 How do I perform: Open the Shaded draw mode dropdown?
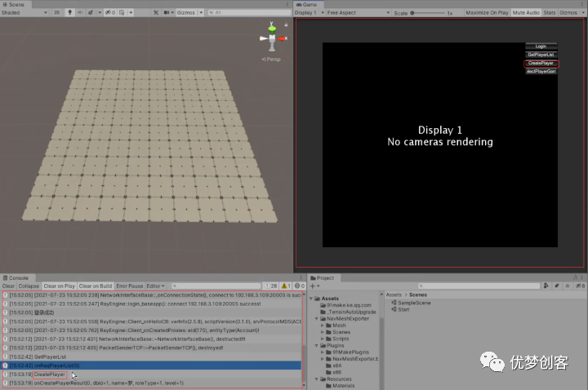(x=24, y=12)
